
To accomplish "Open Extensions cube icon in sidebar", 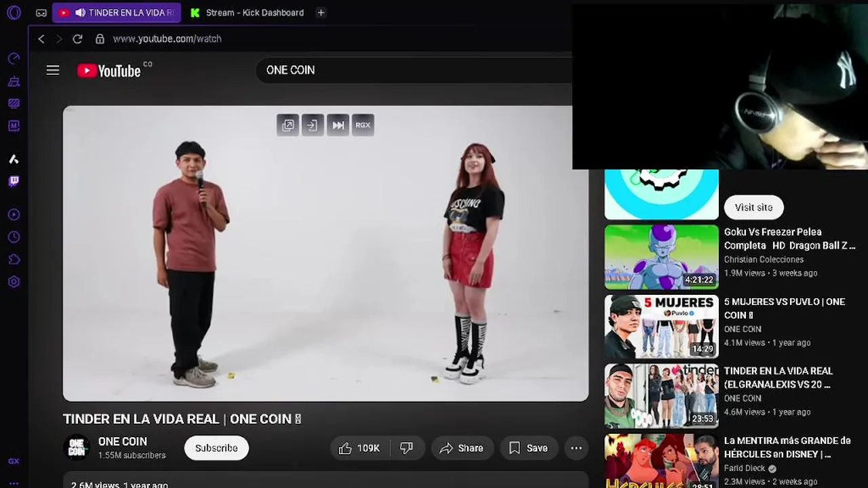I will pos(14,260).
